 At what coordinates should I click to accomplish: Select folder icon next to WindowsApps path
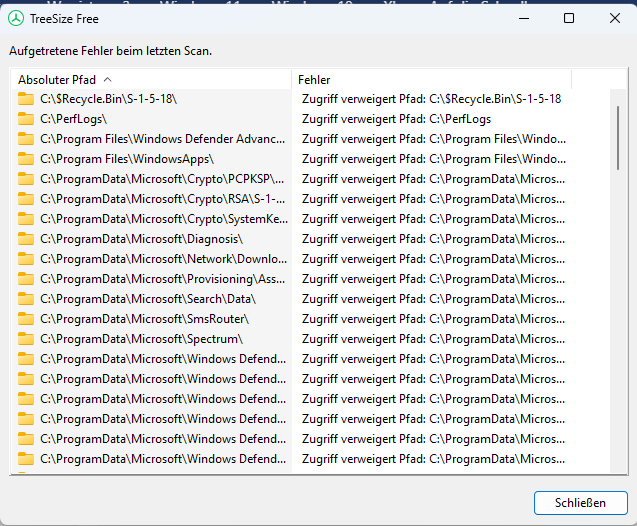[26, 159]
